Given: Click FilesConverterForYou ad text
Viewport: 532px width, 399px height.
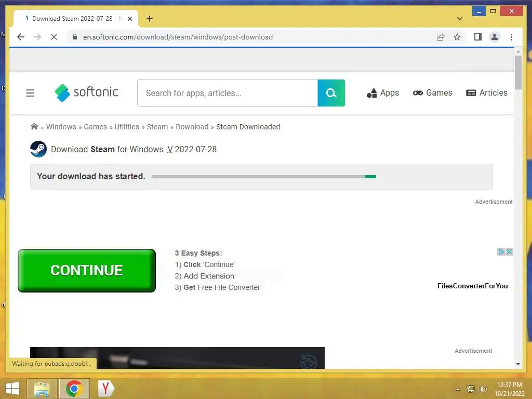Looking at the screenshot, I should click(x=473, y=286).
